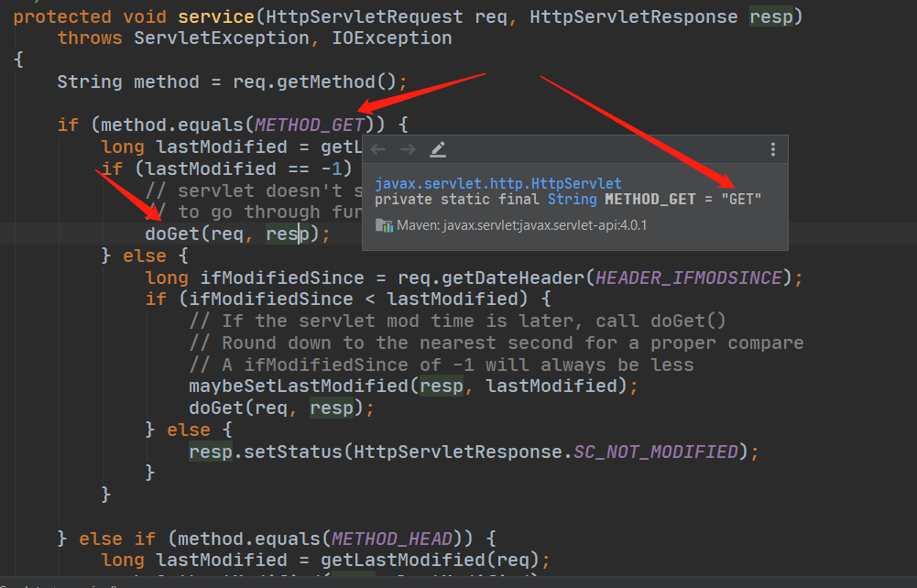Click the Maven library icon in popup

pyautogui.click(x=384, y=225)
